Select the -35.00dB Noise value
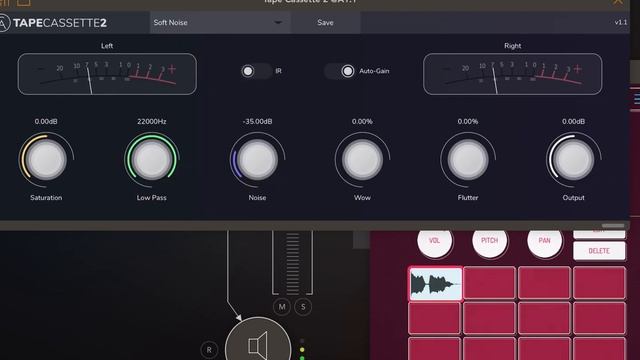Screen dimensions: 640x360 pyautogui.click(x=257, y=121)
